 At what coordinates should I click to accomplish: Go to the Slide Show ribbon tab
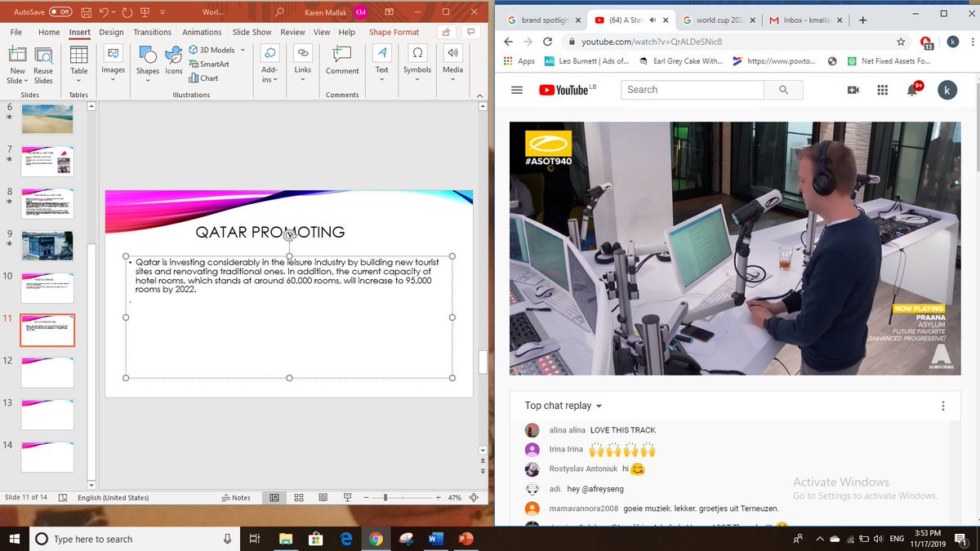pyautogui.click(x=252, y=32)
